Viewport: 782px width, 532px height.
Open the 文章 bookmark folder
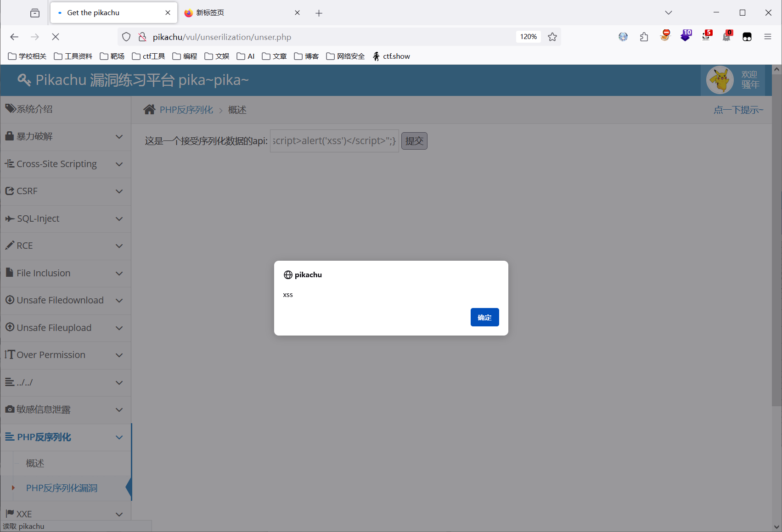(x=275, y=56)
